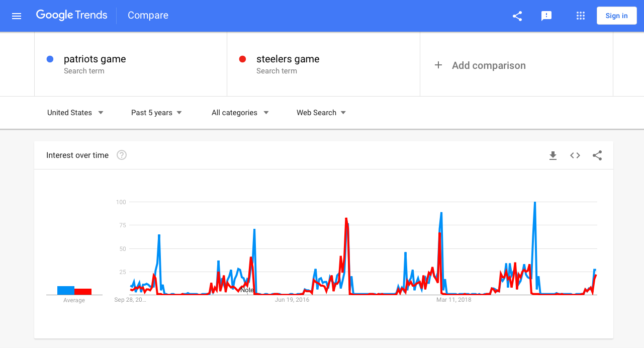Share the Interest over time chart

pos(597,155)
